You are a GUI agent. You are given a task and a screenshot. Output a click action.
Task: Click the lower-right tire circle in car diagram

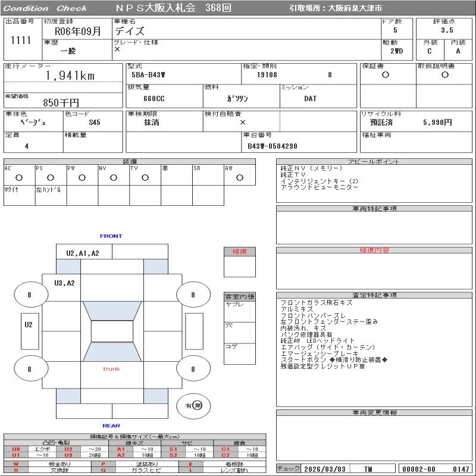point(193,369)
